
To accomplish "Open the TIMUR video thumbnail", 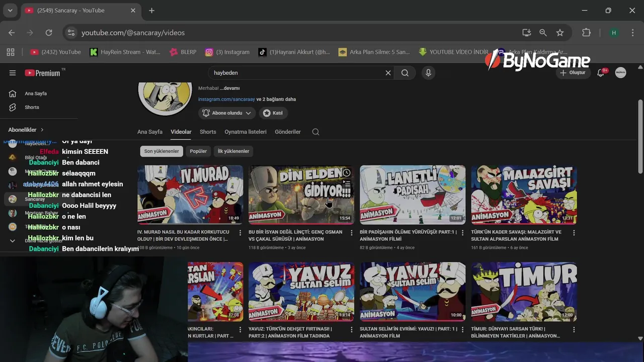I will pyautogui.click(x=524, y=292).
